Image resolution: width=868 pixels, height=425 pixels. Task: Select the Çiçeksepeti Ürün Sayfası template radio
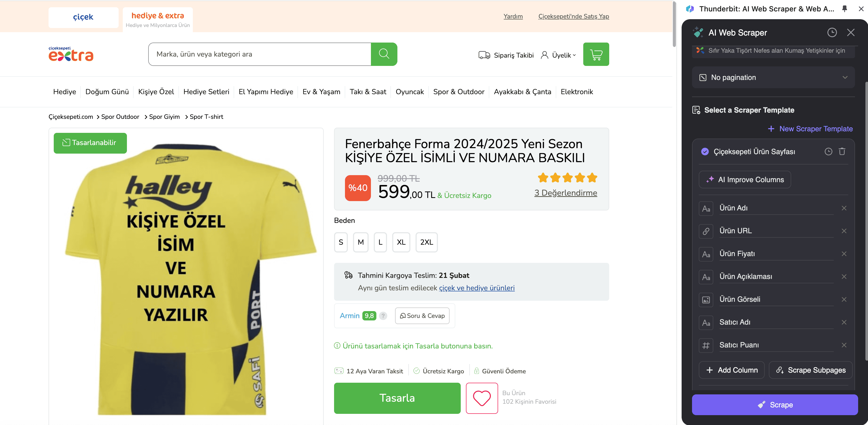[x=704, y=152]
